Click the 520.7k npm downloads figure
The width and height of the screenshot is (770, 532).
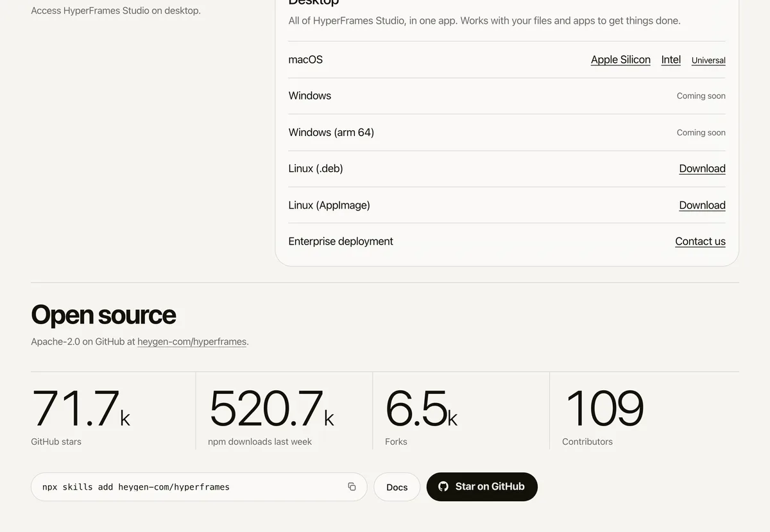pos(271,408)
